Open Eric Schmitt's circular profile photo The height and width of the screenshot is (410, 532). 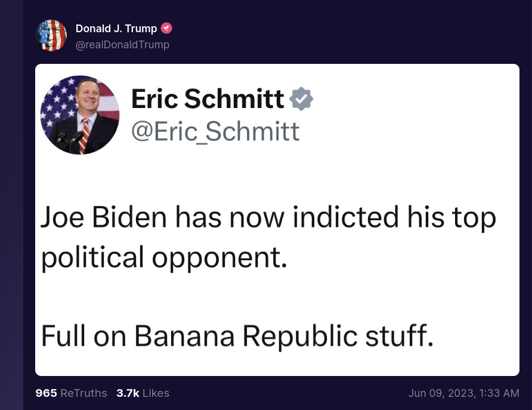coord(80,115)
